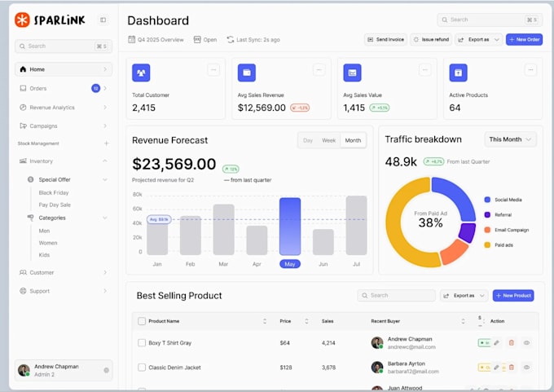Click the New Order button
Image resolution: width=554 pixels, height=392 pixels.
524,39
